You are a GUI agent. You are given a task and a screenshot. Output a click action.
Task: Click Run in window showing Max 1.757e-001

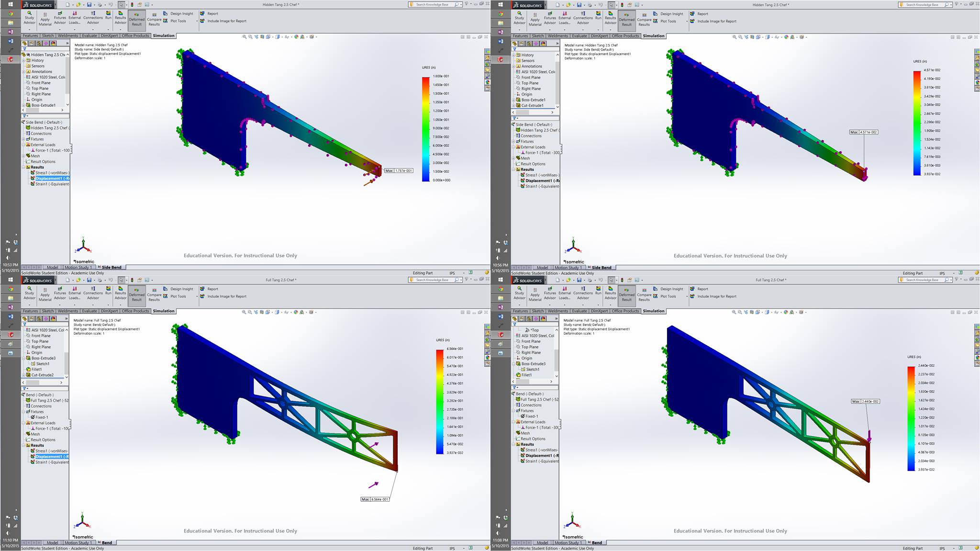pyautogui.click(x=108, y=16)
